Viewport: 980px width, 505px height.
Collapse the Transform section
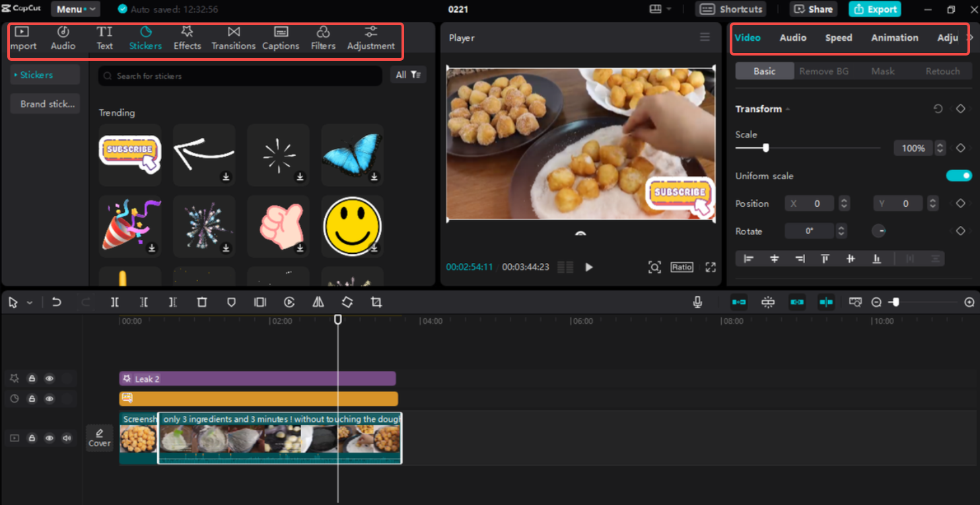pyautogui.click(x=787, y=109)
